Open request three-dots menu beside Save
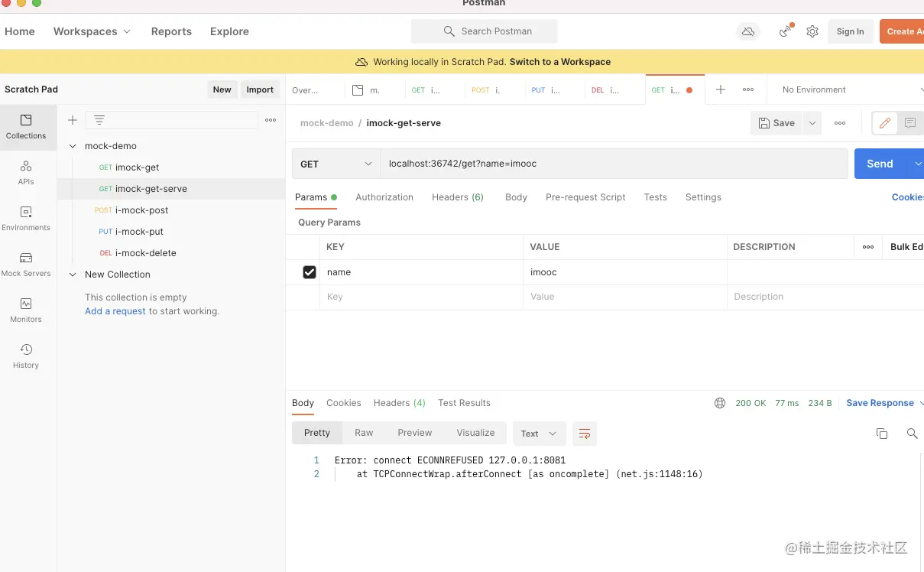The height and width of the screenshot is (572, 924). click(x=840, y=123)
